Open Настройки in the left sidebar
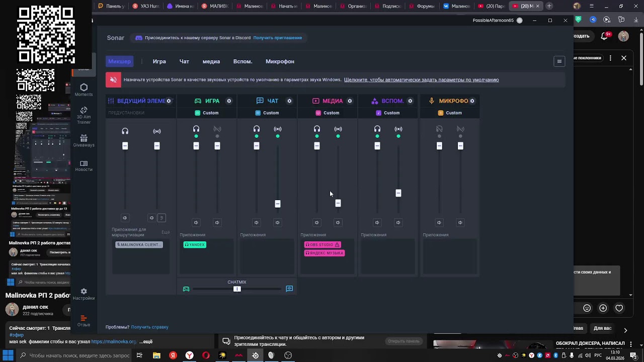 pos(84,294)
